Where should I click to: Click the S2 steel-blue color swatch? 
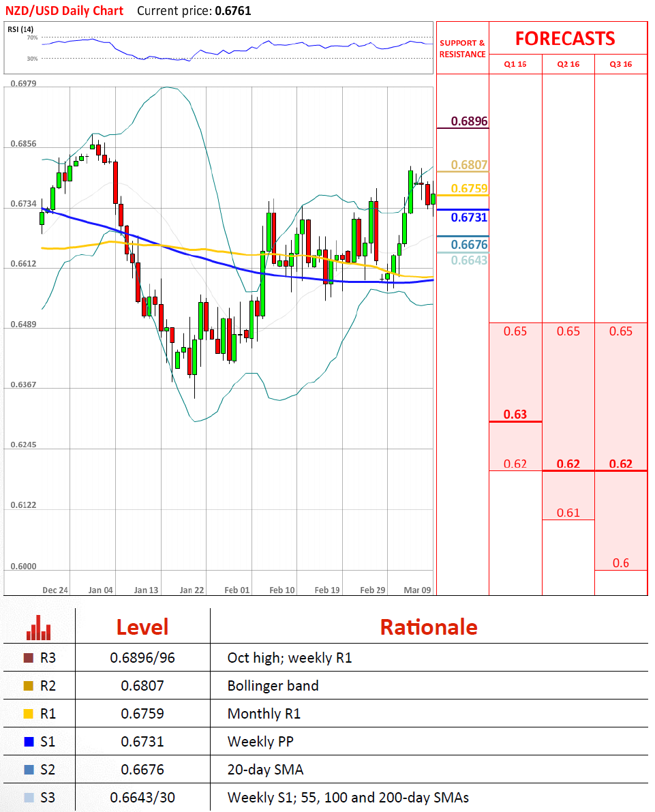(x=29, y=770)
